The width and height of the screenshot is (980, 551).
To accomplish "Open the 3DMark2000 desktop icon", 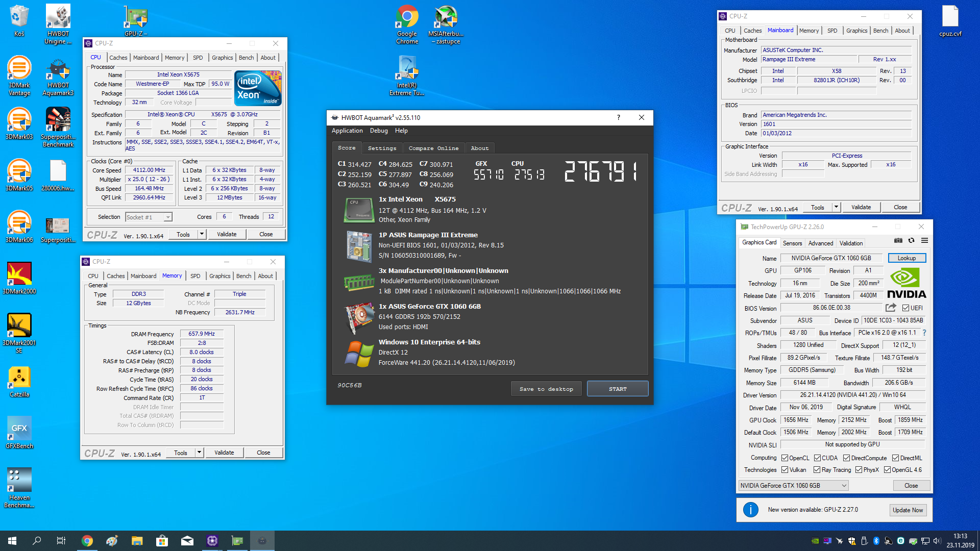I will point(19,278).
